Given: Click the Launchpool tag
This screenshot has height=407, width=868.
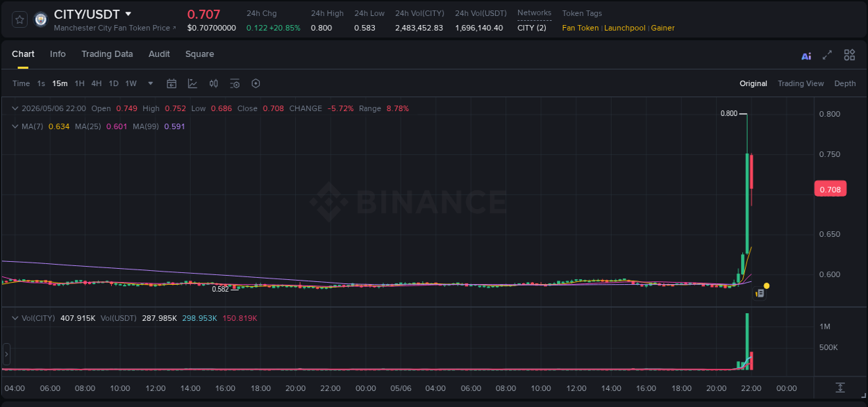Looking at the screenshot, I should pos(625,28).
